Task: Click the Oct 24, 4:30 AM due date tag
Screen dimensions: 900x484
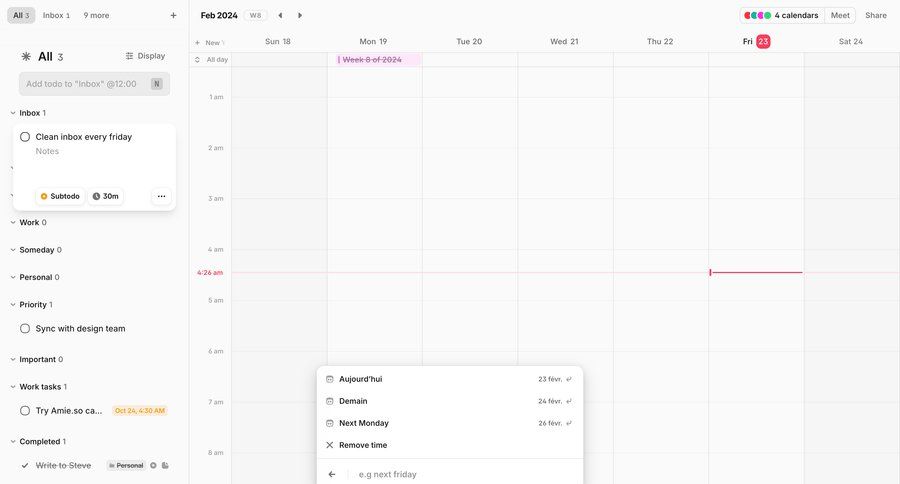Action: pyautogui.click(x=139, y=411)
